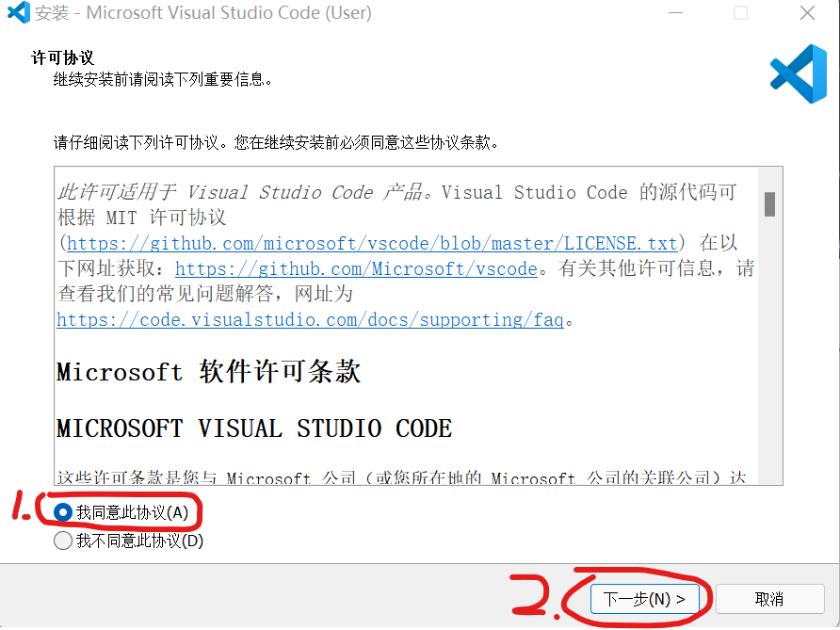Click the license text scrollbar thumb

point(769,204)
